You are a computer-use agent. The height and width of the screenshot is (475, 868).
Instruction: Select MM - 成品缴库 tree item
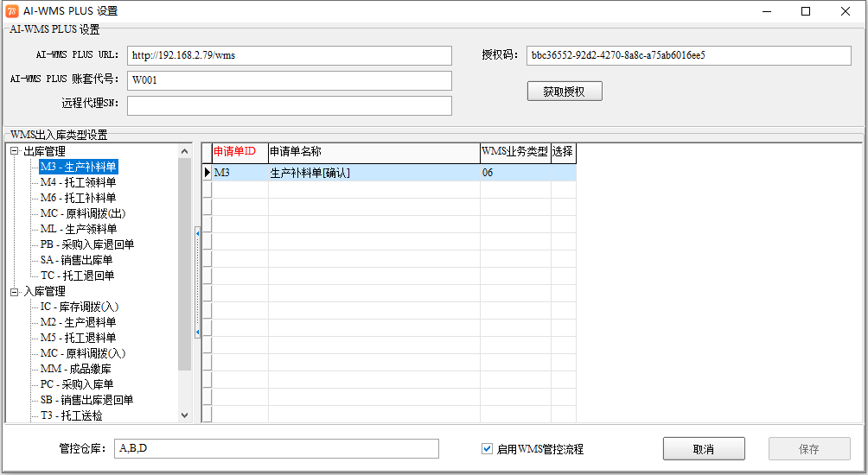click(76, 368)
